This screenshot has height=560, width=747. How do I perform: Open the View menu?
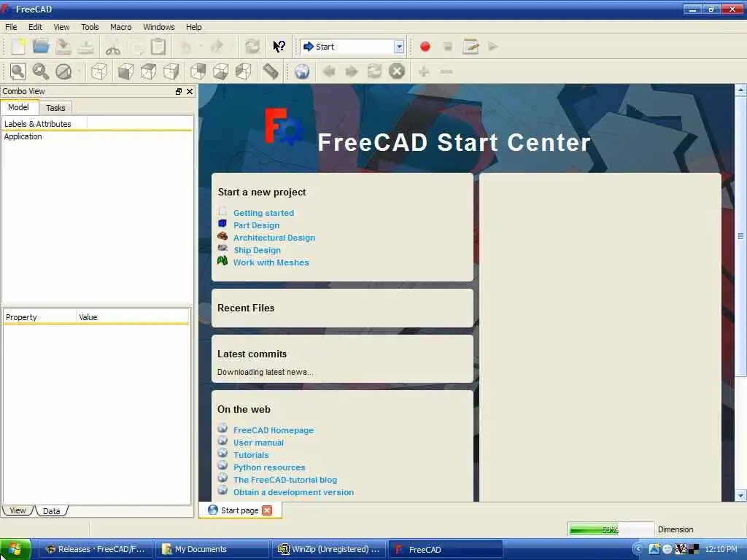(61, 27)
